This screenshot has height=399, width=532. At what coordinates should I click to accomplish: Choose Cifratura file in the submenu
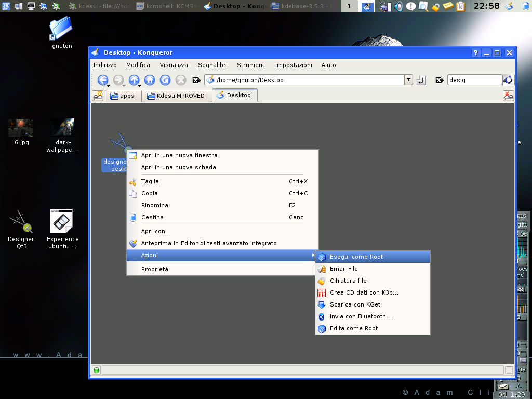(373, 281)
